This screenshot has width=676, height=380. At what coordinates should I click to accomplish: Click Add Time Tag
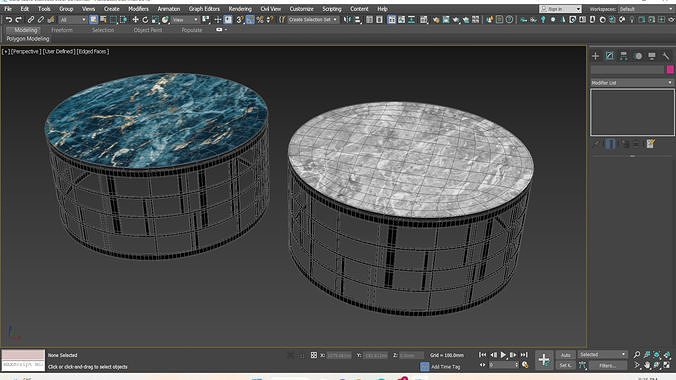coord(445,367)
